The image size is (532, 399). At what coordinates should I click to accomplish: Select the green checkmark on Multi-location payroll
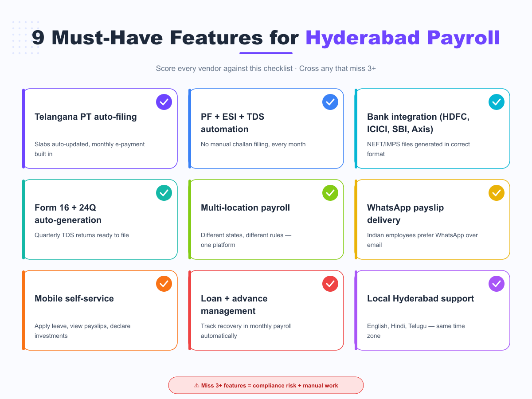click(330, 192)
